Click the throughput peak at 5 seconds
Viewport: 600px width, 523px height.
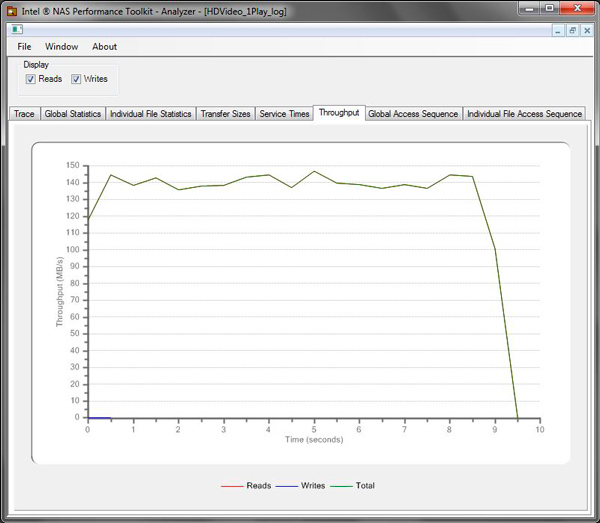[x=314, y=171]
